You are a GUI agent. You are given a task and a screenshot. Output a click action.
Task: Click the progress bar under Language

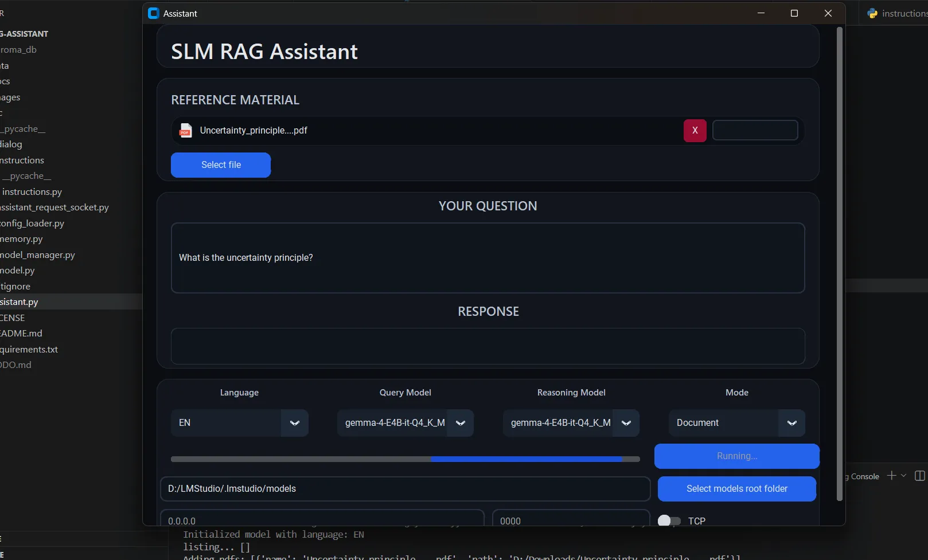coord(405,459)
